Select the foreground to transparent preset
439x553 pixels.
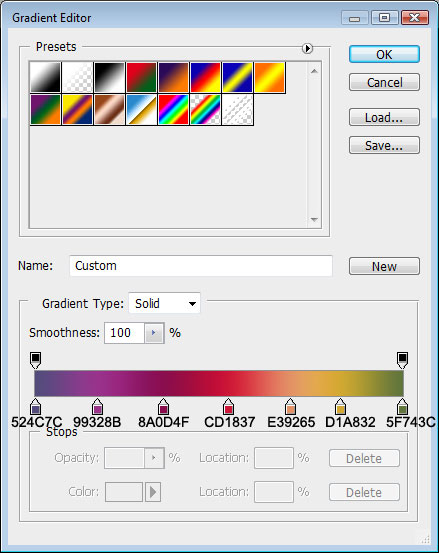tap(77, 78)
